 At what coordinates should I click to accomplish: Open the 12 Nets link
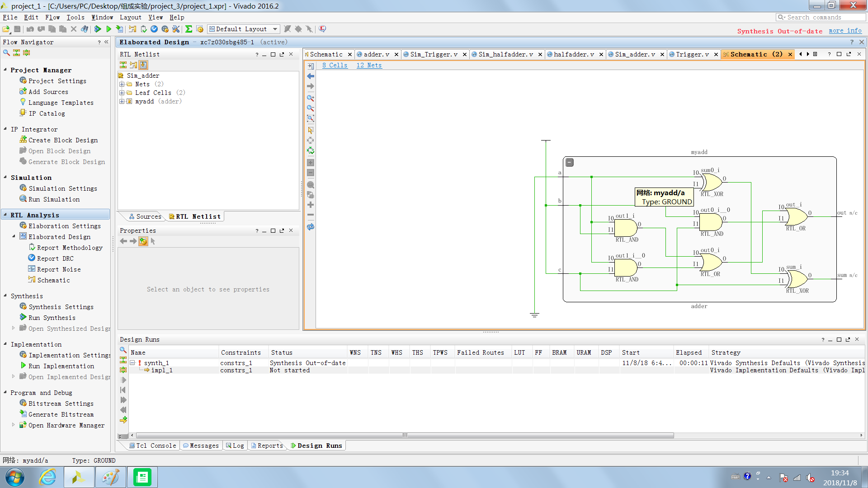369,66
